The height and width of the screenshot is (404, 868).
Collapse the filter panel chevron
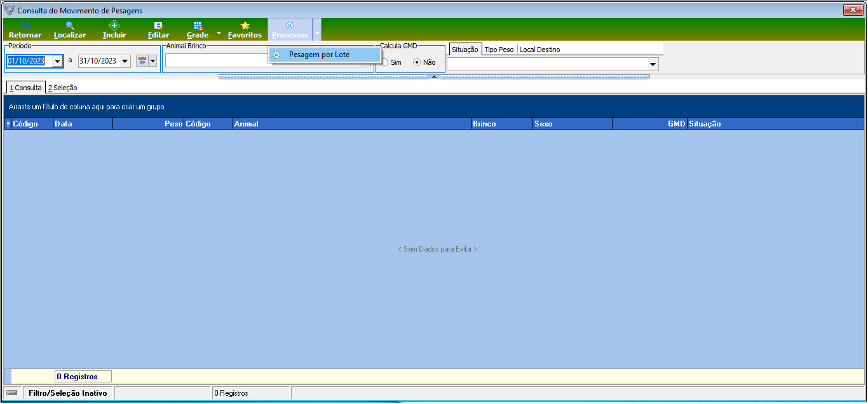(x=434, y=77)
